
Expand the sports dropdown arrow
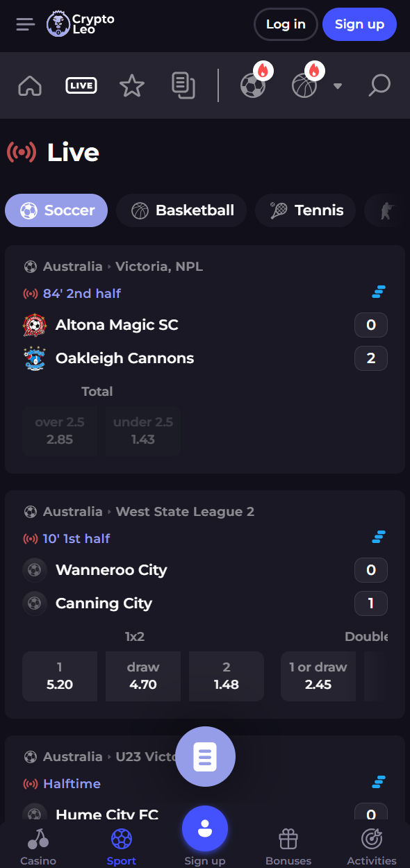click(x=338, y=87)
